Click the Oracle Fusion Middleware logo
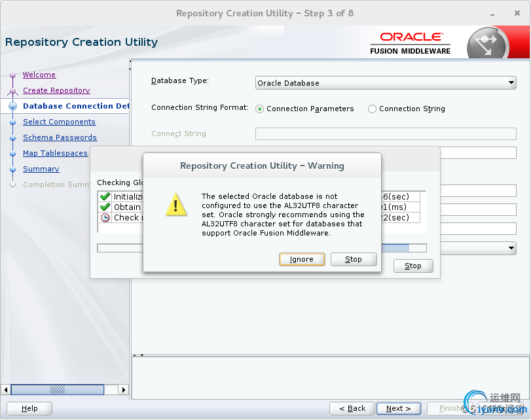Viewport: 531px width, 420px height. pos(411,43)
